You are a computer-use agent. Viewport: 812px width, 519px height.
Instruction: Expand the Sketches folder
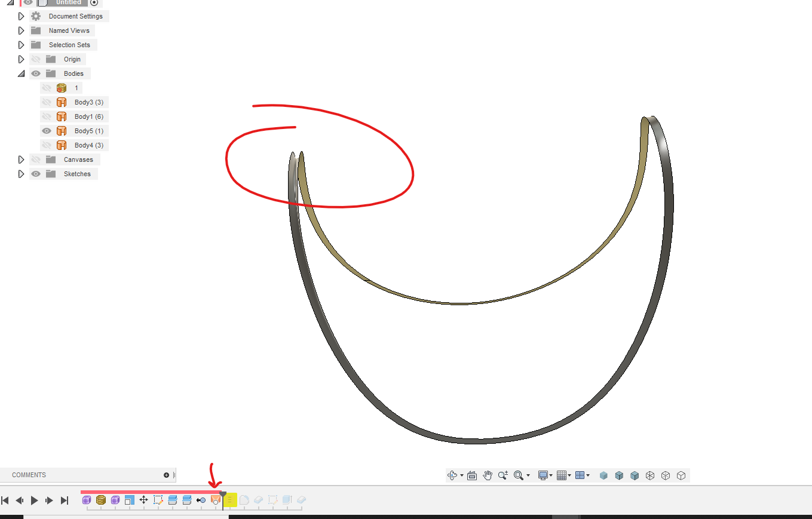click(21, 174)
